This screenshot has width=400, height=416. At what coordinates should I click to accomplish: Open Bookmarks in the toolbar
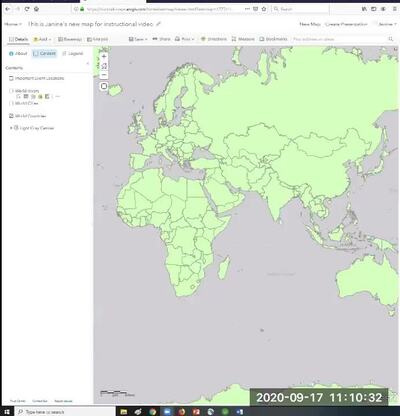(273, 39)
